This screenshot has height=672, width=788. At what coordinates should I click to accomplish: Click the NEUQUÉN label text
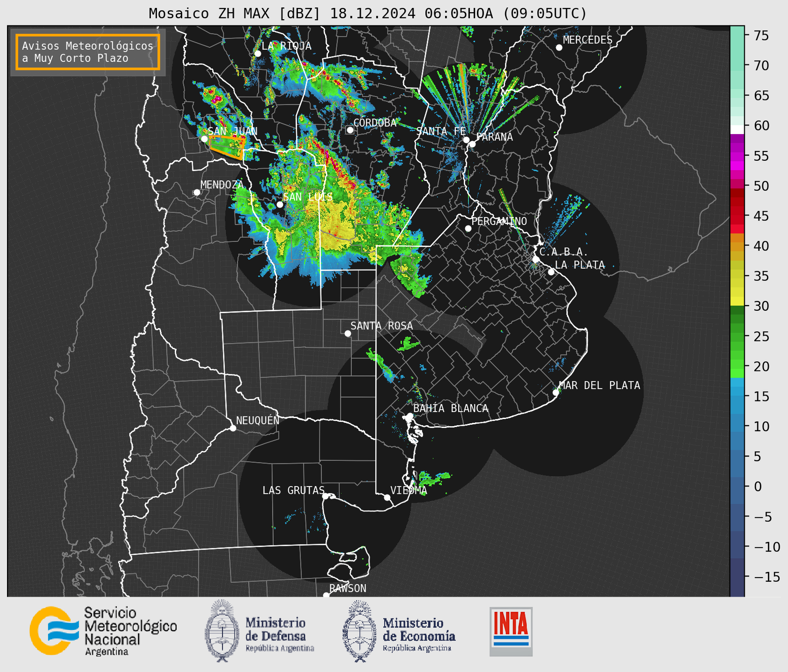[258, 420]
